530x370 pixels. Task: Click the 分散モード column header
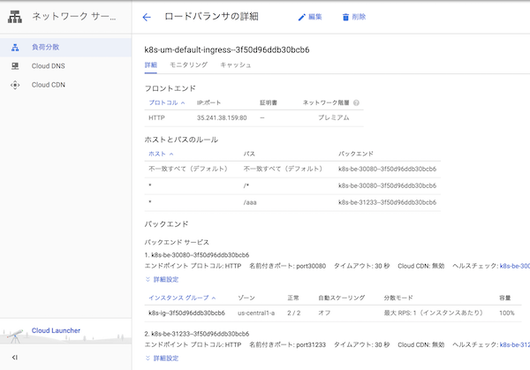399,298
